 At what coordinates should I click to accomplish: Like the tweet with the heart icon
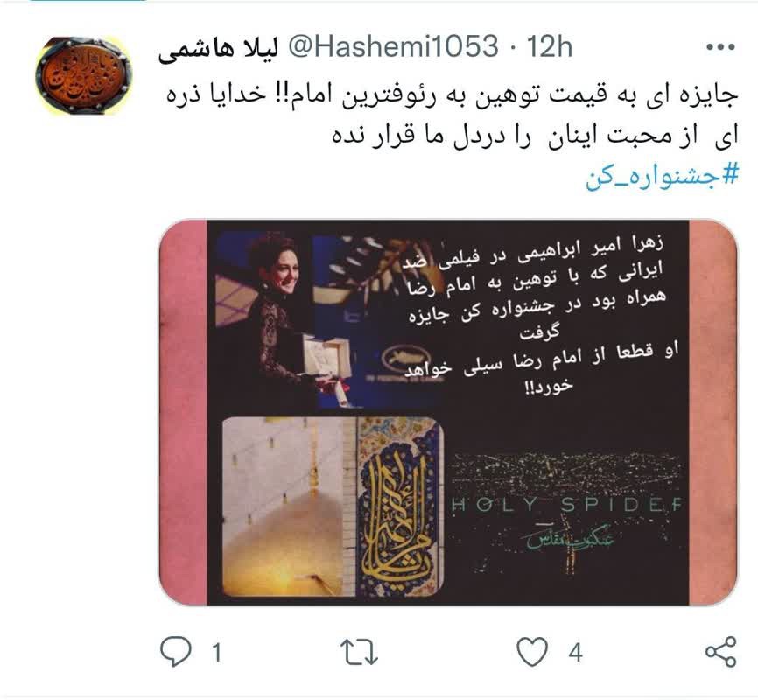coord(532,652)
